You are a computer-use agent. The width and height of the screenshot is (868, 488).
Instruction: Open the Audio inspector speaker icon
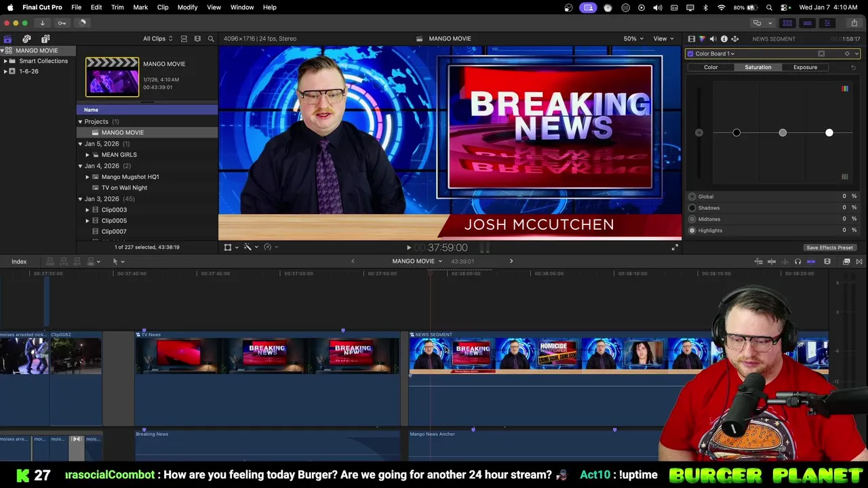pyautogui.click(x=713, y=39)
